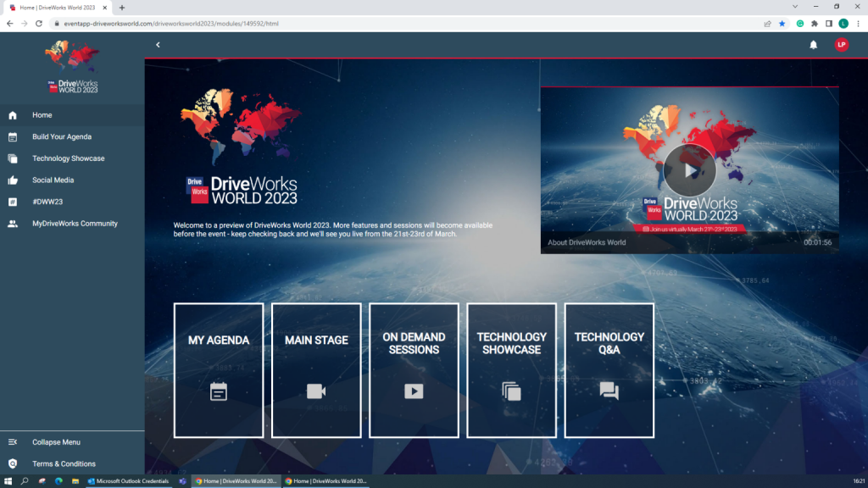Open the notifications bell
Screen dimensions: 868x488
tap(813, 45)
